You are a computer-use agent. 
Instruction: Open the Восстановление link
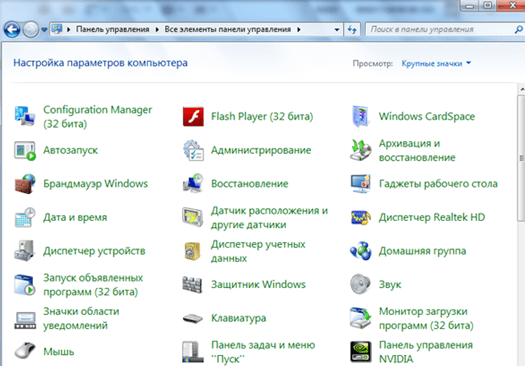point(250,184)
